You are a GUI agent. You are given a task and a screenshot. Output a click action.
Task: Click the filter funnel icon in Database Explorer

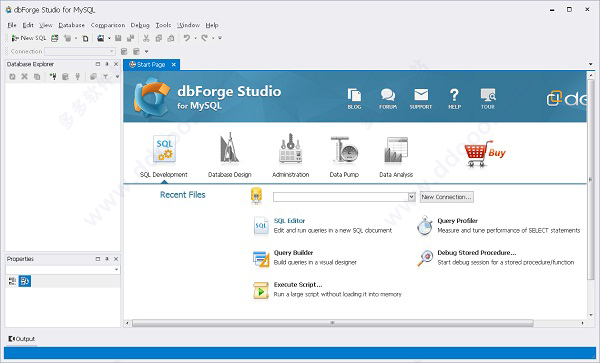pos(105,77)
